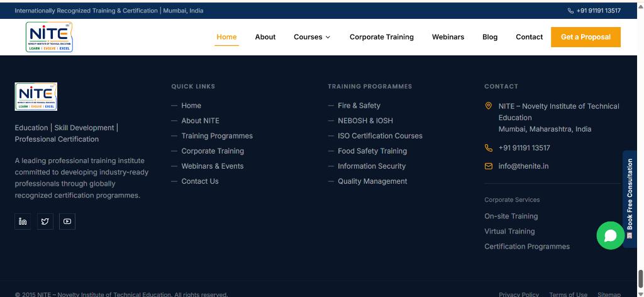Open the Food Safety Training link

pos(372,151)
